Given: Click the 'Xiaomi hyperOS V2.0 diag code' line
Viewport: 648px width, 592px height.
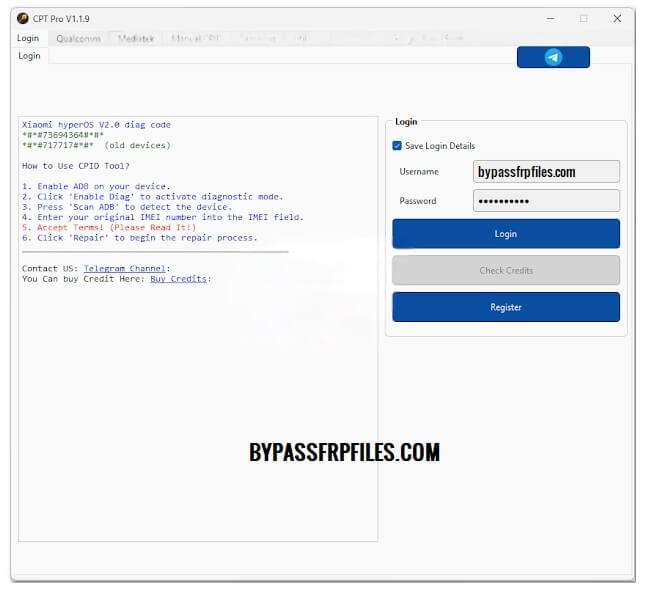Looking at the screenshot, I should coord(96,125).
